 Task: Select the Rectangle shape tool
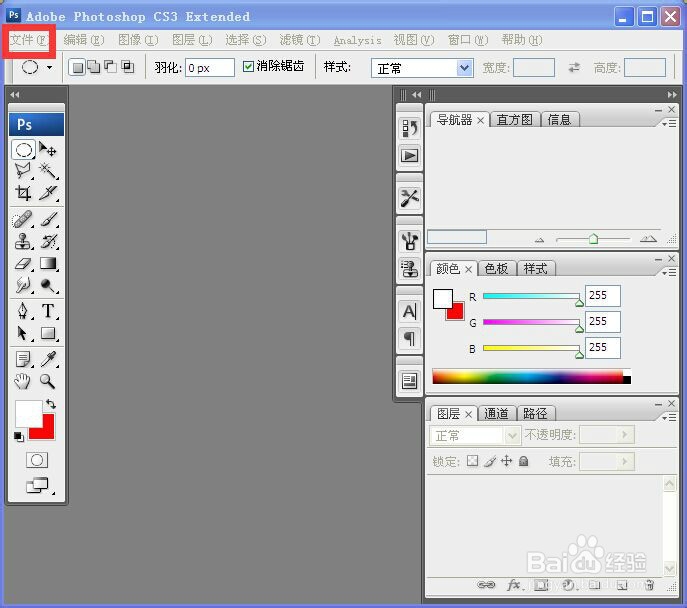point(48,333)
